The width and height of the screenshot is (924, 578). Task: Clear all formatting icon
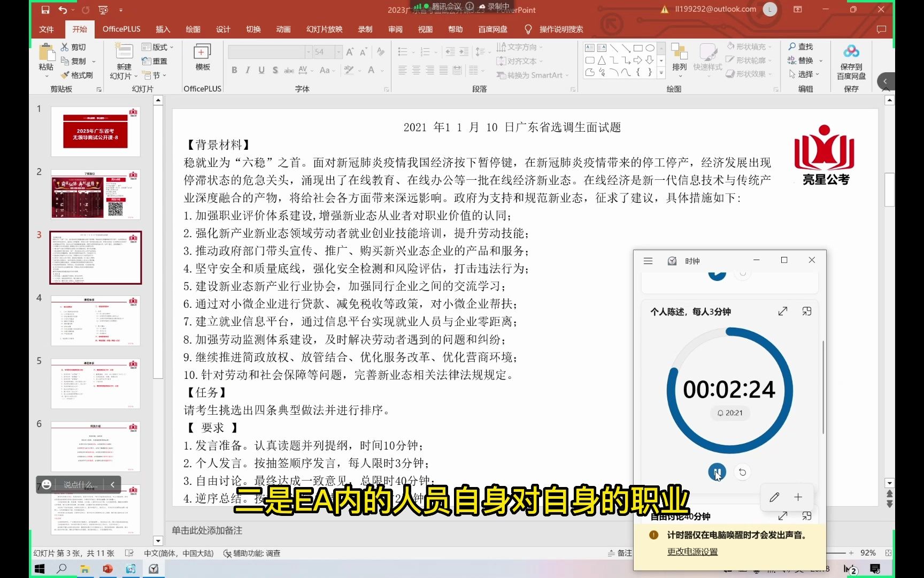click(x=381, y=52)
